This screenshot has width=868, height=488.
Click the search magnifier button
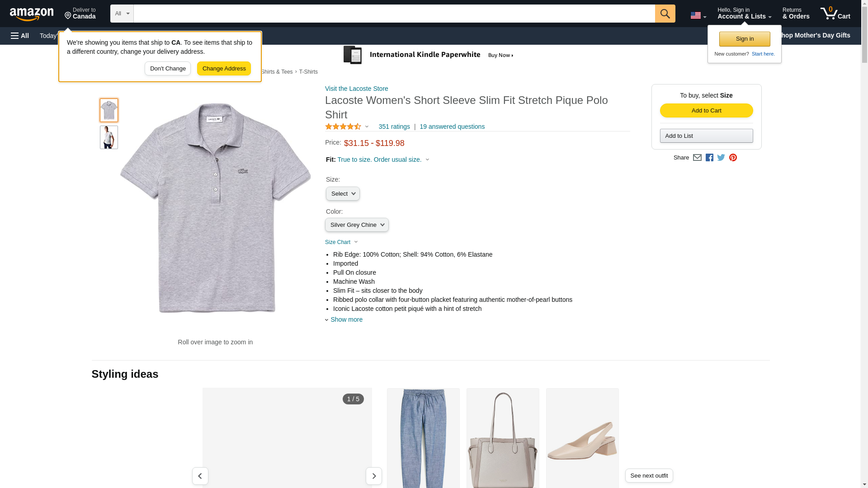pyautogui.click(x=665, y=14)
